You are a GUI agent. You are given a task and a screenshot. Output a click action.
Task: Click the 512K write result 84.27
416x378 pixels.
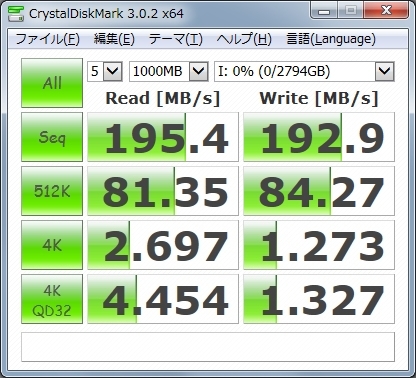pos(319,191)
